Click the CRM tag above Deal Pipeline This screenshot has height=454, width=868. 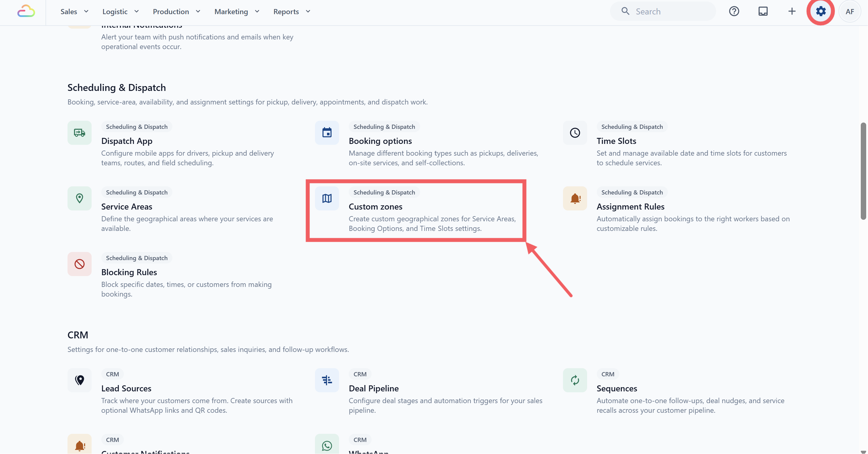point(360,374)
